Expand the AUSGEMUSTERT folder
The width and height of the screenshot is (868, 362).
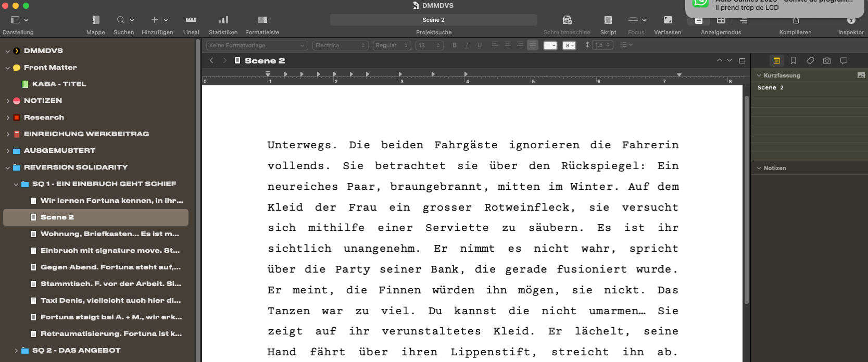coord(8,151)
